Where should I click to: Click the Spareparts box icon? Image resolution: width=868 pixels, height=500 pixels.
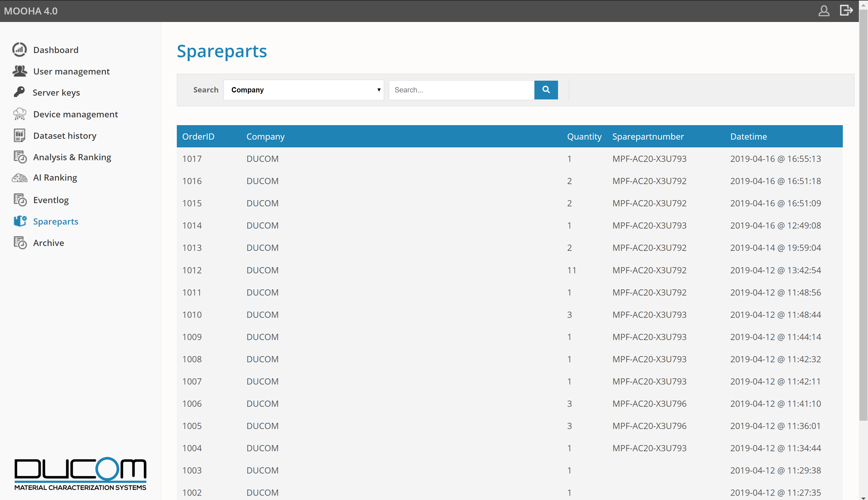point(20,221)
